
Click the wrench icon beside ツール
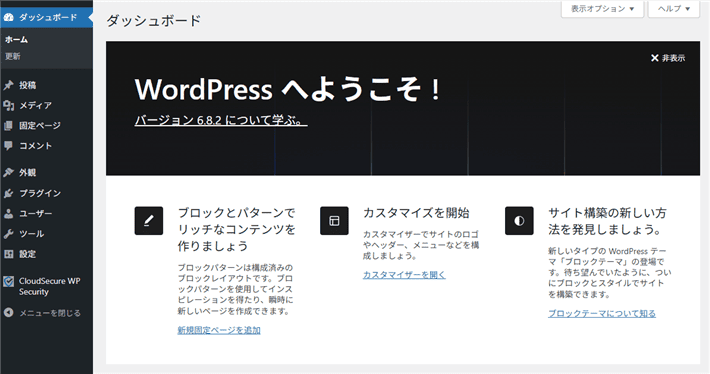[9, 234]
